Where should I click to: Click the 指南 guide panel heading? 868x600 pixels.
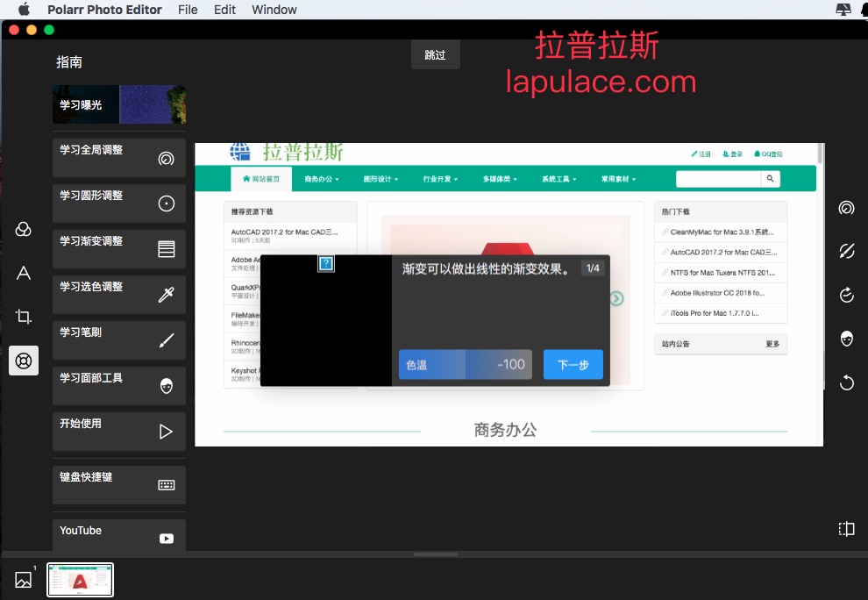tap(69, 62)
